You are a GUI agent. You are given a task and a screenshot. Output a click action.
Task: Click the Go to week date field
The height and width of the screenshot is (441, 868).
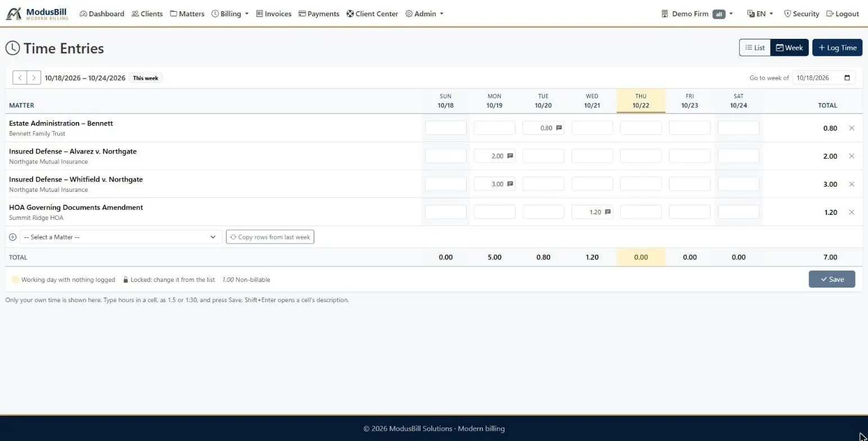(x=824, y=78)
